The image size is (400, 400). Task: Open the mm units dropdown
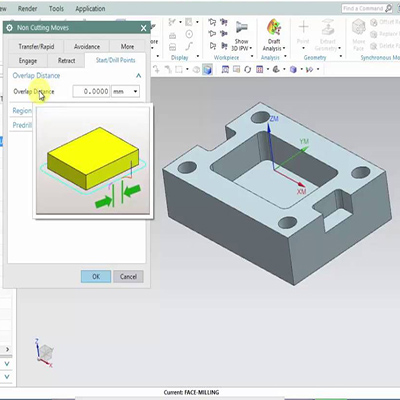pyautogui.click(x=126, y=91)
